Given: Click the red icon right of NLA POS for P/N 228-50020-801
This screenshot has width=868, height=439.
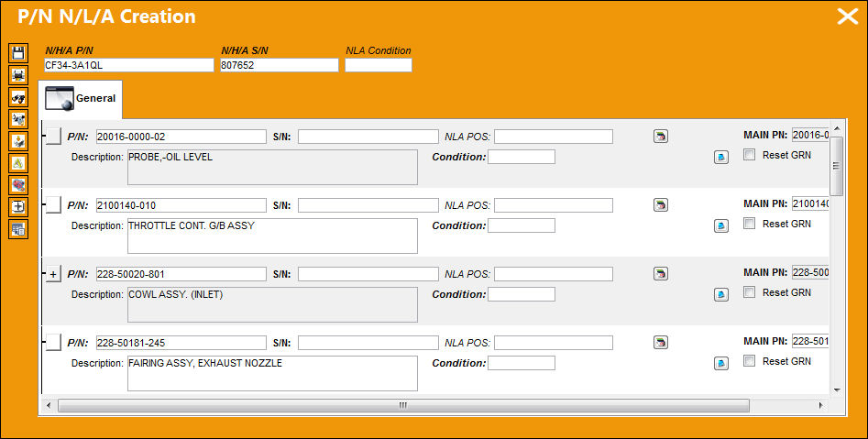Looking at the screenshot, I should (661, 273).
